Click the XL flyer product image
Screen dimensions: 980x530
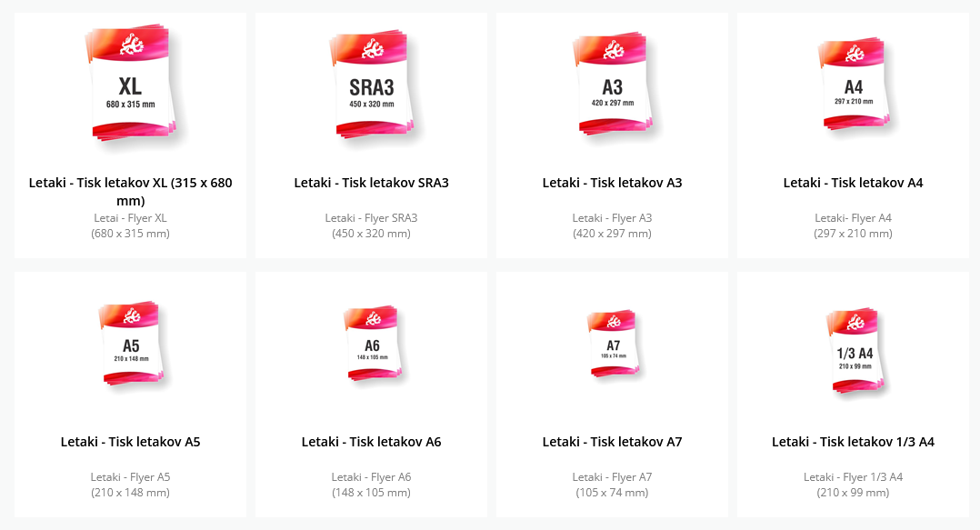tap(131, 85)
